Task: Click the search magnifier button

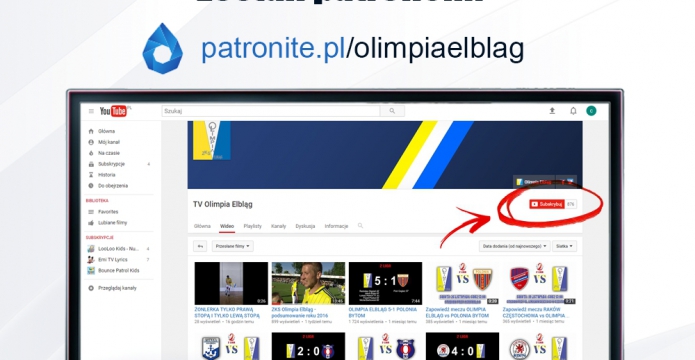Action: [392, 111]
